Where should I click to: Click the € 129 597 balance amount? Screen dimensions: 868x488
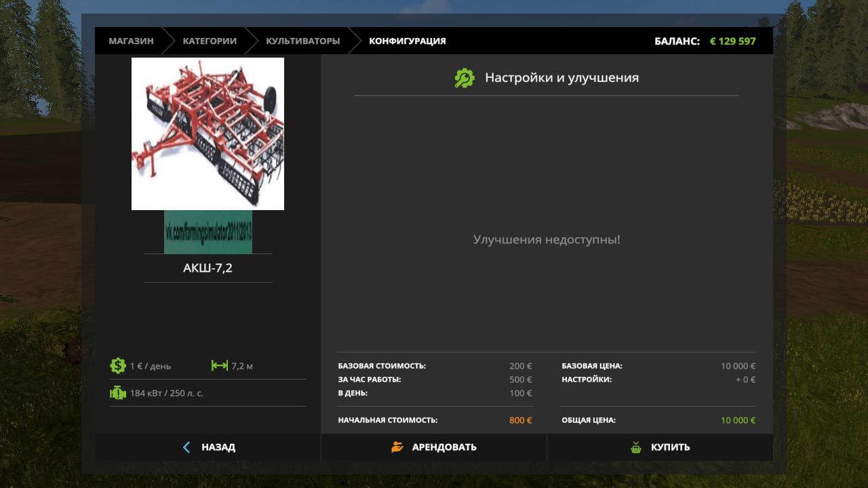[732, 41]
